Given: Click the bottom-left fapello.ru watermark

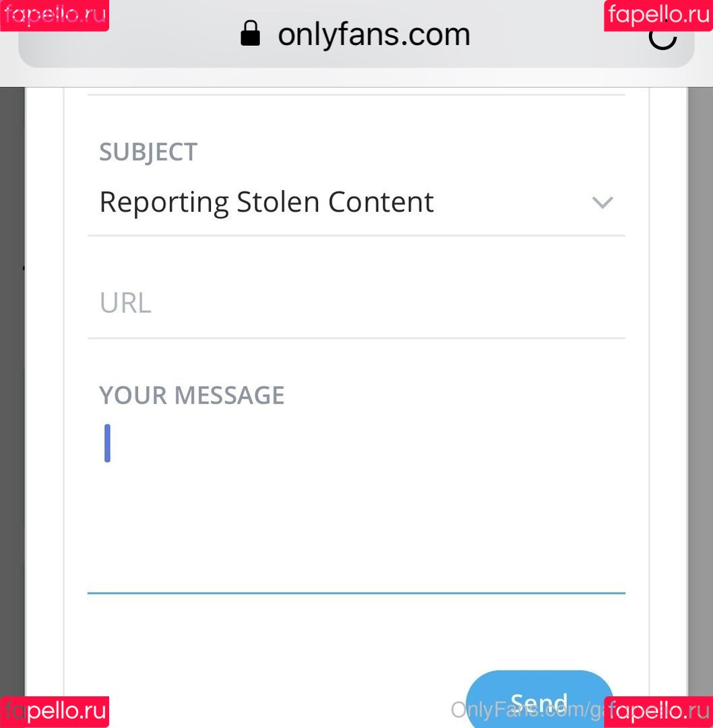Looking at the screenshot, I should [x=55, y=712].
